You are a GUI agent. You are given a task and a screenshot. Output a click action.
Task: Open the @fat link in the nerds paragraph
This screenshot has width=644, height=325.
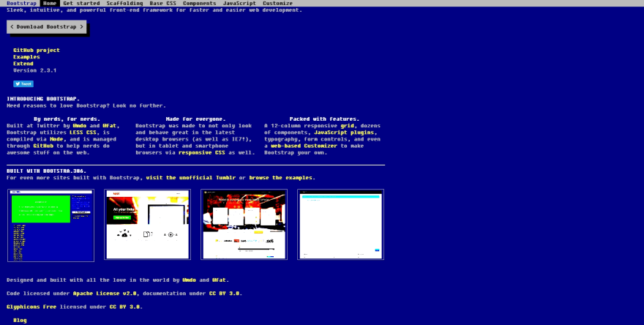[x=110, y=126]
